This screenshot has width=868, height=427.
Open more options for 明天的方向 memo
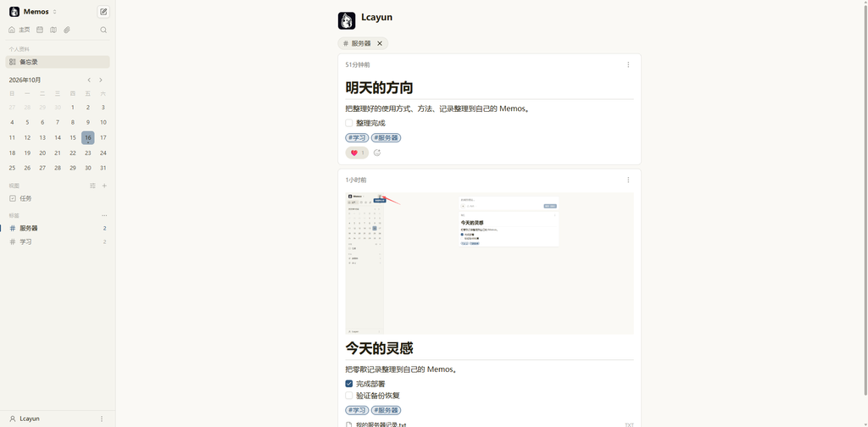click(x=628, y=64)
